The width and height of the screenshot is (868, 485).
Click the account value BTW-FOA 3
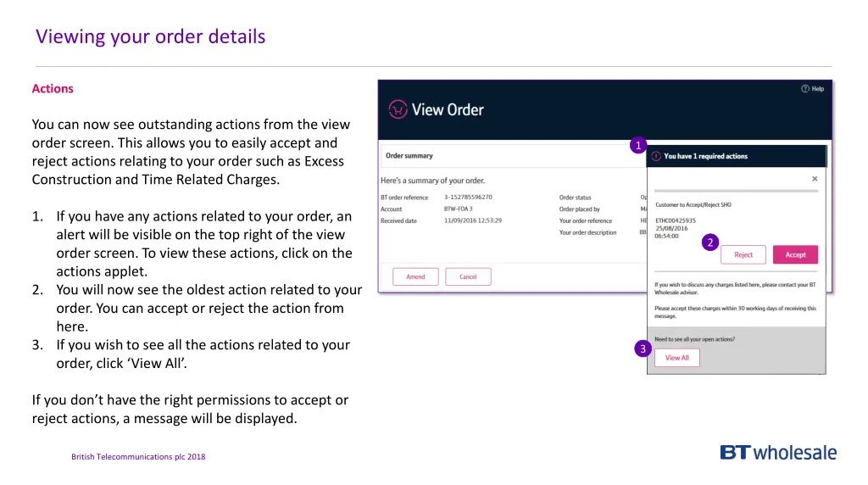pyautogui.click(x=459, y=209)
